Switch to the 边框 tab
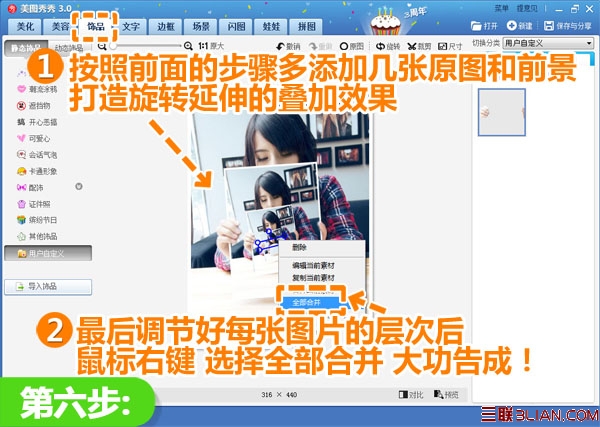The image size is (600, 427). click(x=166, y=26)
